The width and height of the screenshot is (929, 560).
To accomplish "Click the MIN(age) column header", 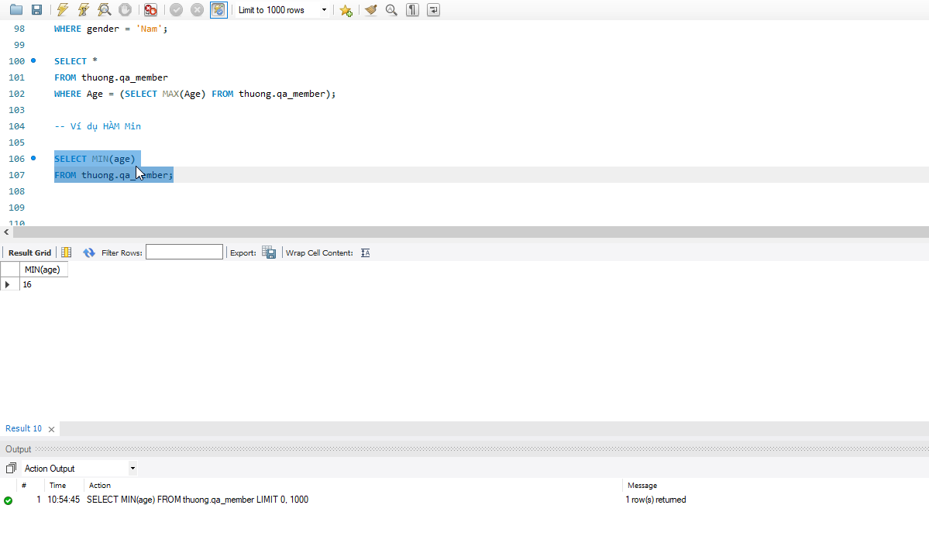I will [43, 270].
